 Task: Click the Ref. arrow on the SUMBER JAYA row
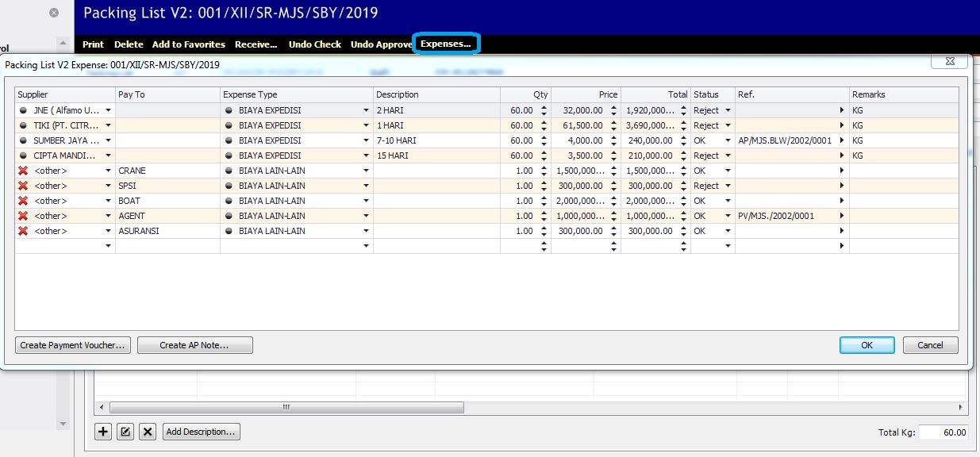pos(842,140)
